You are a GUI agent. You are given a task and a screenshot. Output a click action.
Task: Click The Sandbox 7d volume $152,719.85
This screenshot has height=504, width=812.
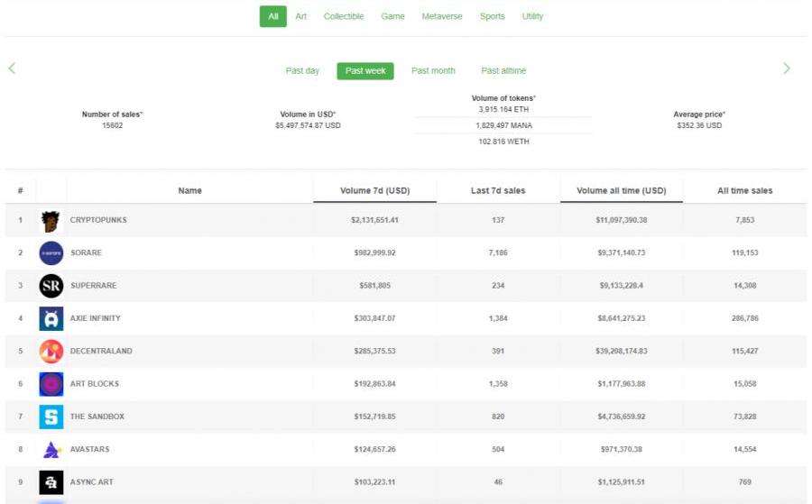coord(375,417)
